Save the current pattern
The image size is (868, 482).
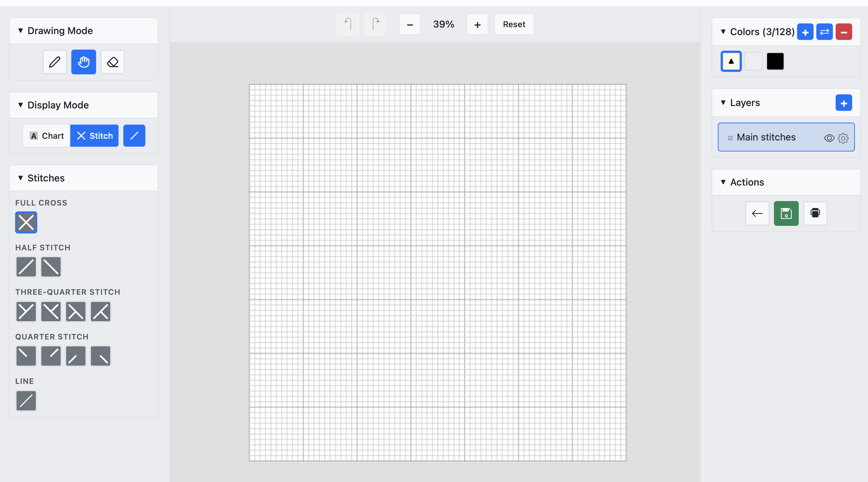(786, 213)
